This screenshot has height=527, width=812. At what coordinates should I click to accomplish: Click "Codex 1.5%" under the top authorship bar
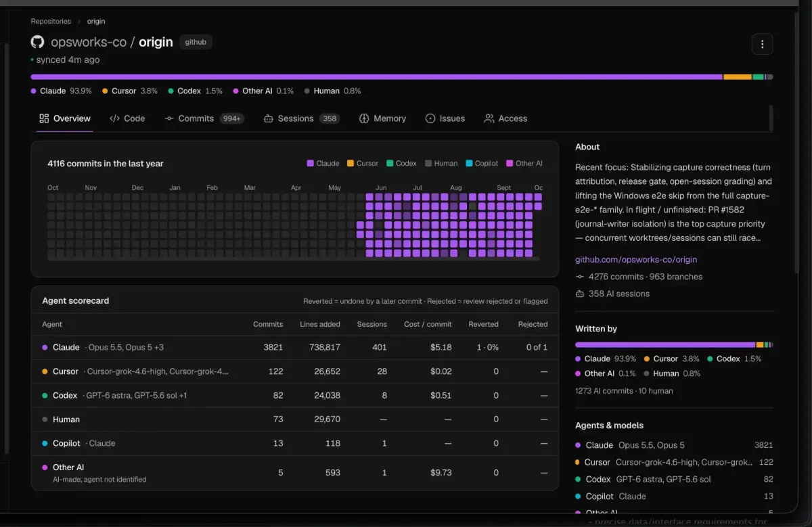pyautogui.click(x=196, y=91)
